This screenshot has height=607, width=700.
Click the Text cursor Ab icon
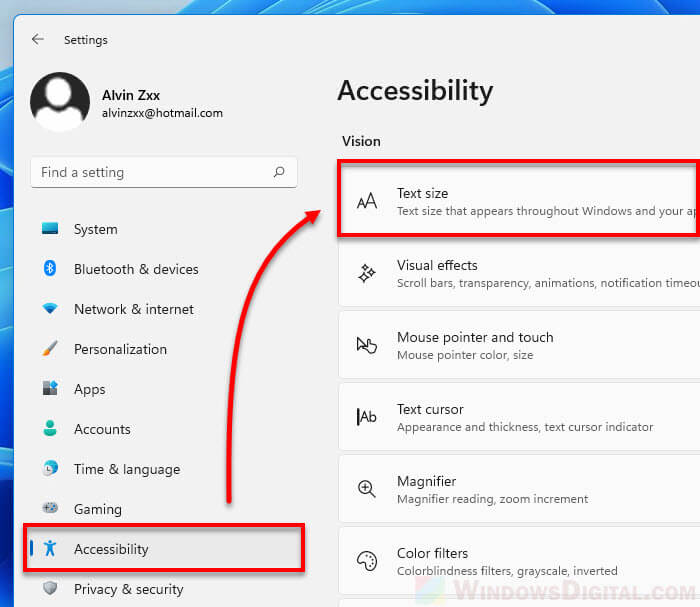pos(367,417)
